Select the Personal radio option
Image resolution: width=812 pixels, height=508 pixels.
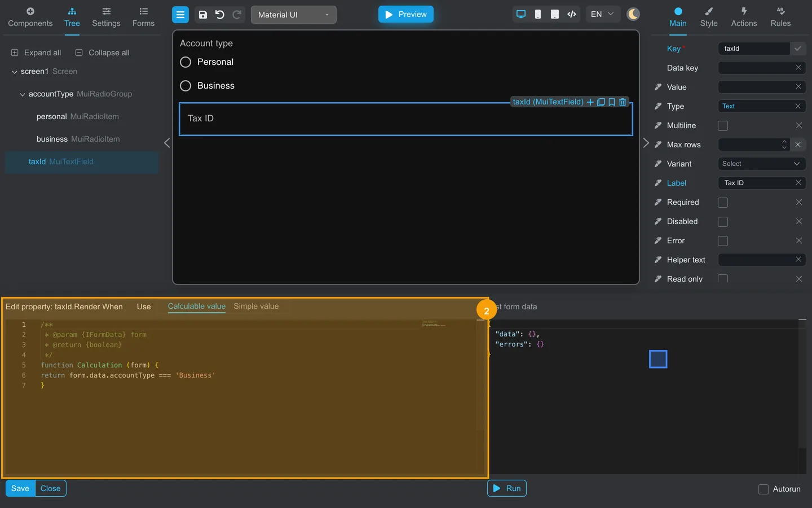point(186,62)
